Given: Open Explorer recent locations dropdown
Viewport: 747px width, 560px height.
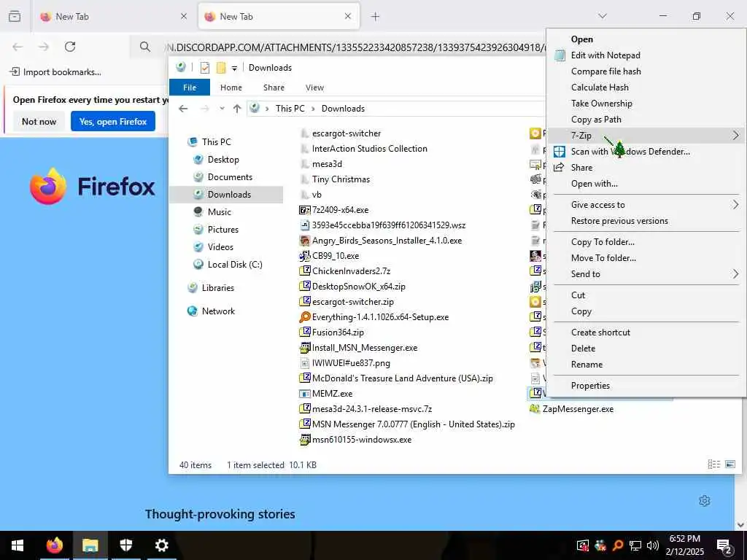Looking at the screenshot, I should tap(222, 109).
